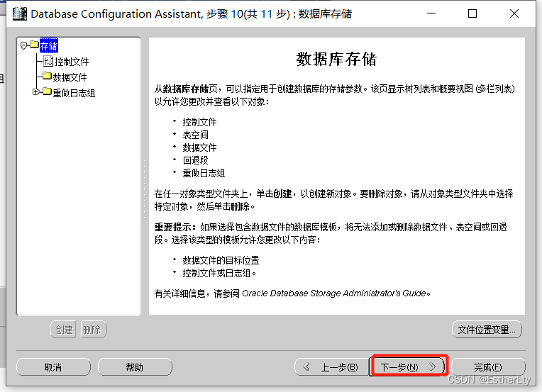The height and width of the screenshot is (392, 542).
Task: Click the 创建 button
Action: point(63,330)
